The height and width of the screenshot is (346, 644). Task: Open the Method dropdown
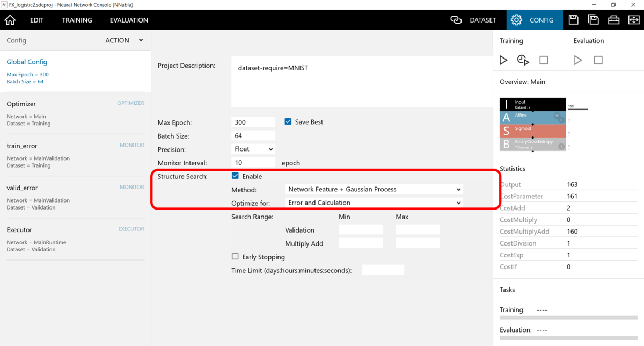point(374,189)
